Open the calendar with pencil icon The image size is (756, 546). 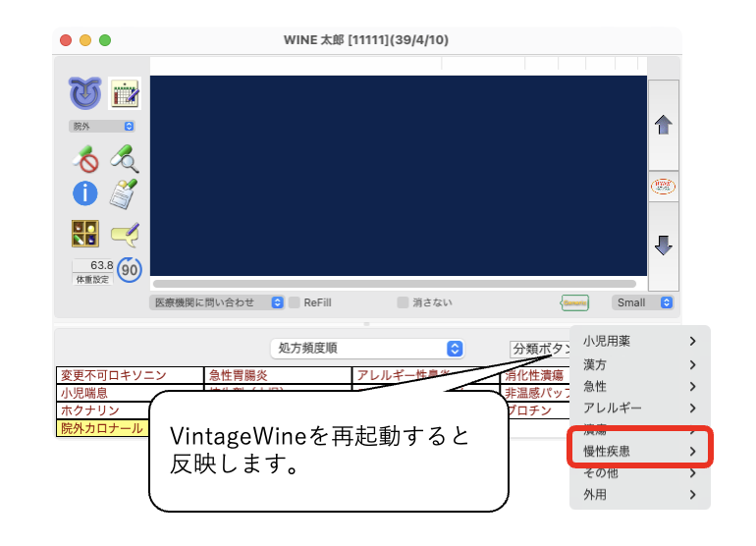[x=125, y=92]
